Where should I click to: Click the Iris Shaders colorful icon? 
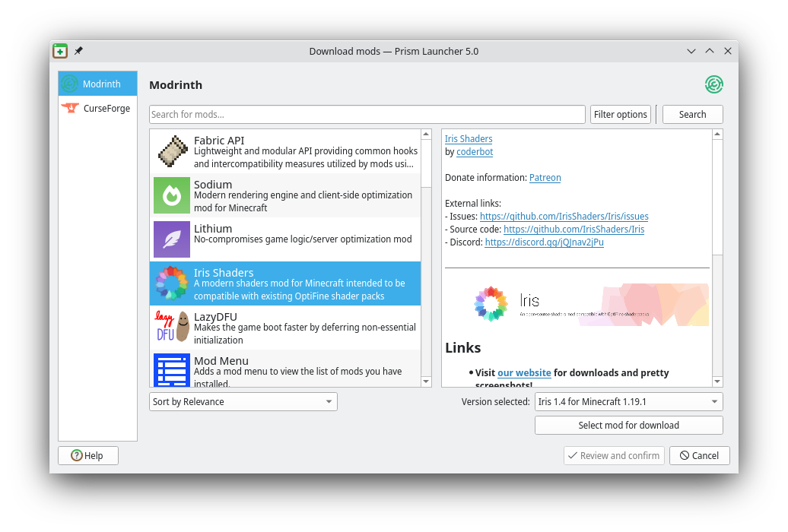pyautogui.click(x=172, y=283)
